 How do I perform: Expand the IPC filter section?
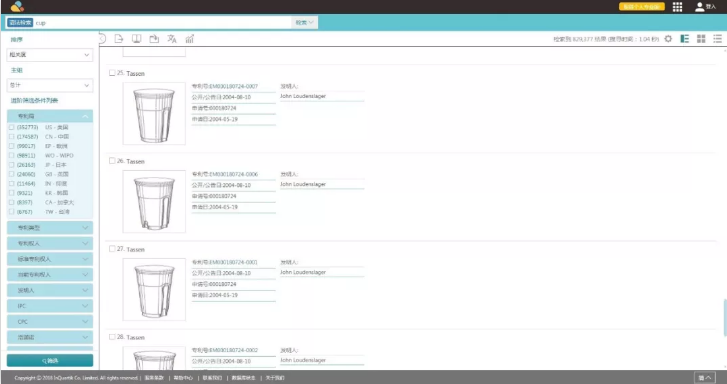(50, 306)
